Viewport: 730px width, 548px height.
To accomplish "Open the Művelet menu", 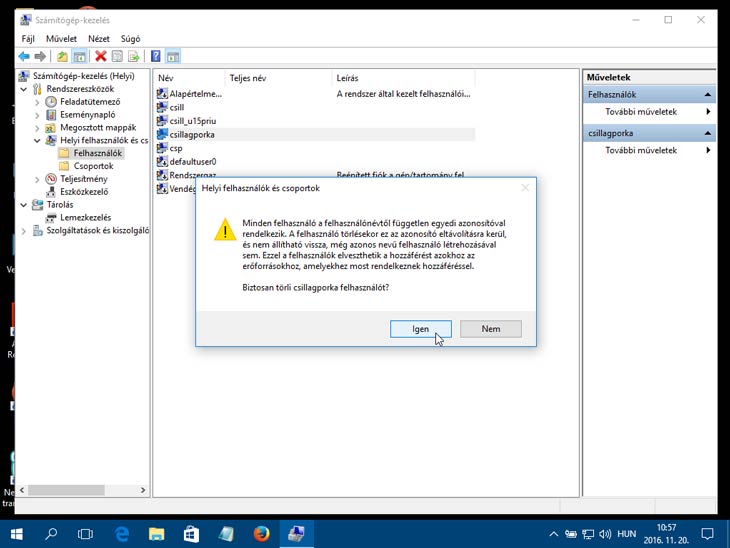I will click(x=61, y=38).
